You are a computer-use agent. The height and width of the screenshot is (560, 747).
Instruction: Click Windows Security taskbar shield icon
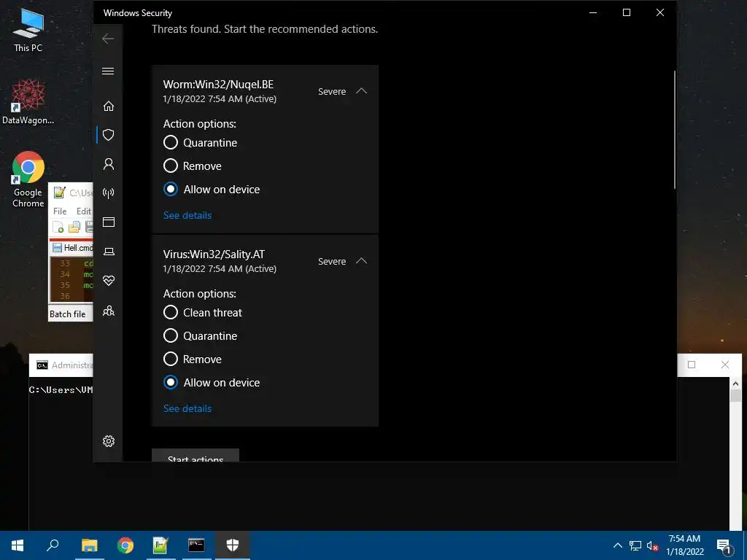(x=233, y=545)
